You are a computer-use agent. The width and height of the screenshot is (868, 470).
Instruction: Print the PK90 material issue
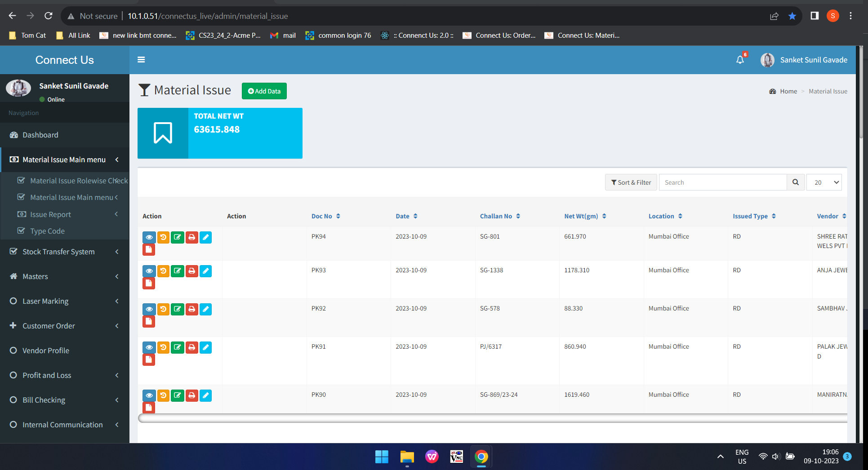coord(192,395)
